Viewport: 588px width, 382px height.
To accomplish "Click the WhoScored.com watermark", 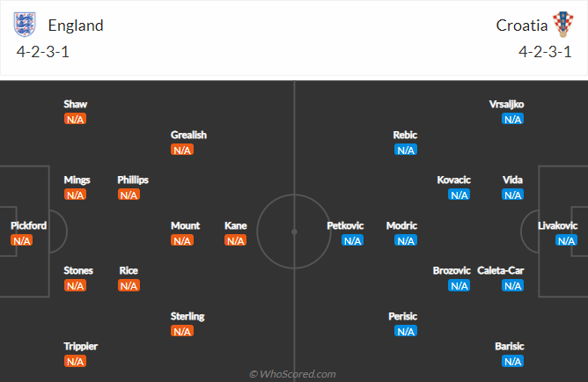I will pos(293,374).
